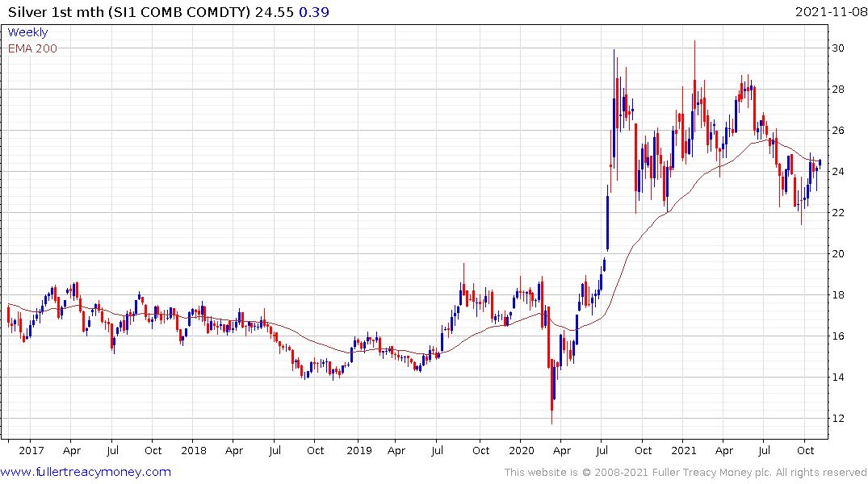Click the date 2021-11-08
Viewport: 868px width, 484px height.
(831, 12)
